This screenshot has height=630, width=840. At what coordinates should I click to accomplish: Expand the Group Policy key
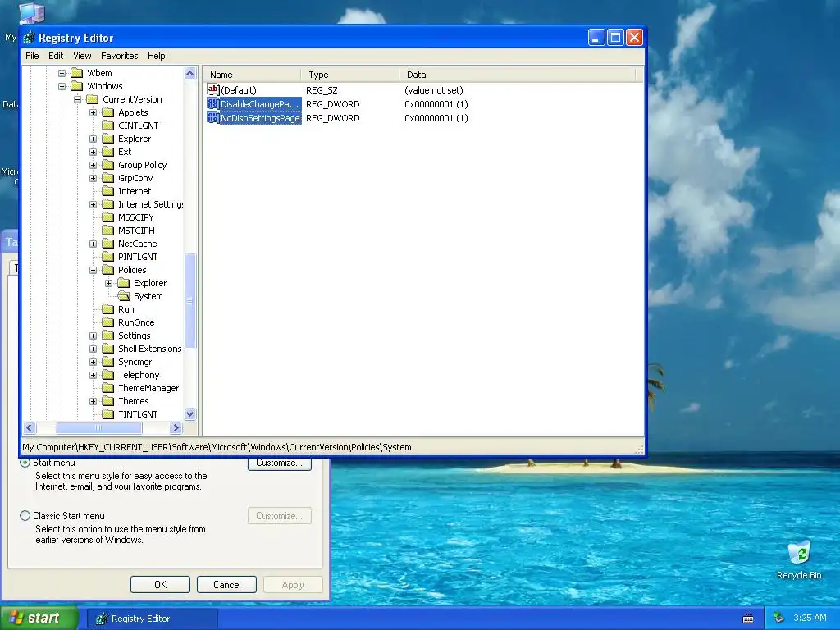[94, 165]
